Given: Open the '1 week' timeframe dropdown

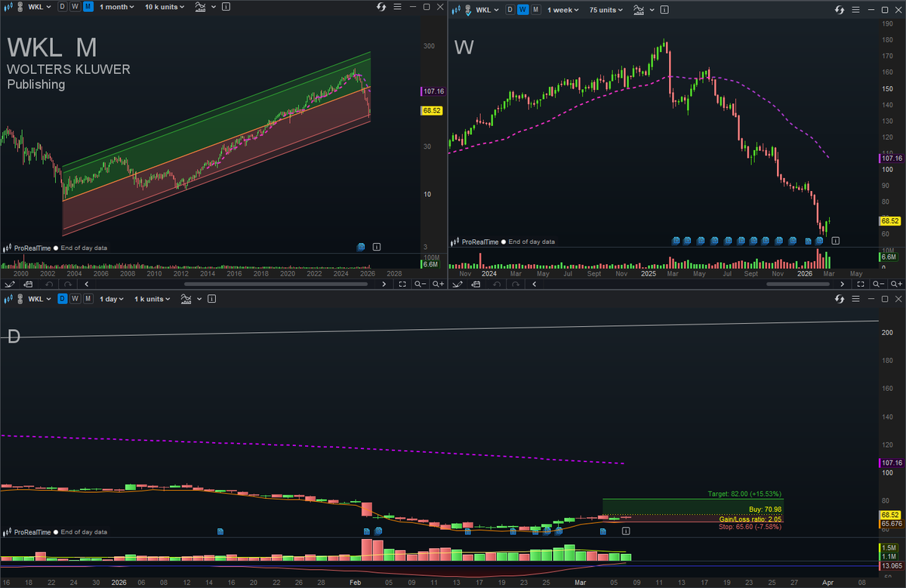Looking at the screenshot, I should click(x=563, y=10).
